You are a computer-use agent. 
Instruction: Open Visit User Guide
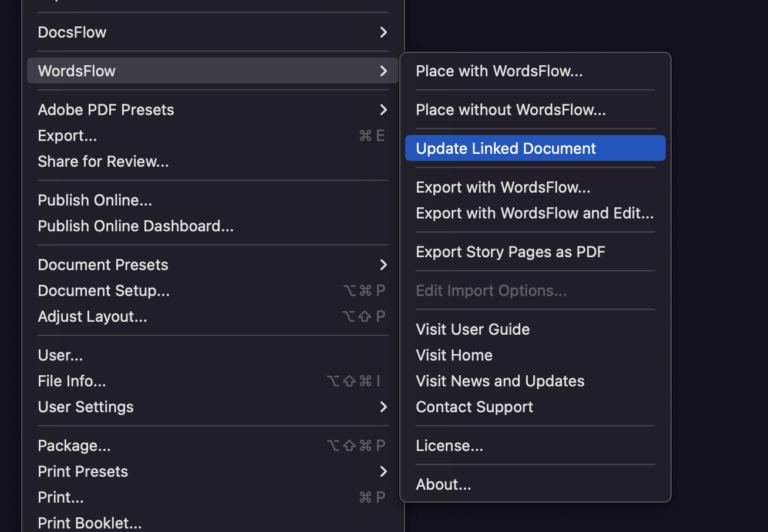tap(535, 329)
